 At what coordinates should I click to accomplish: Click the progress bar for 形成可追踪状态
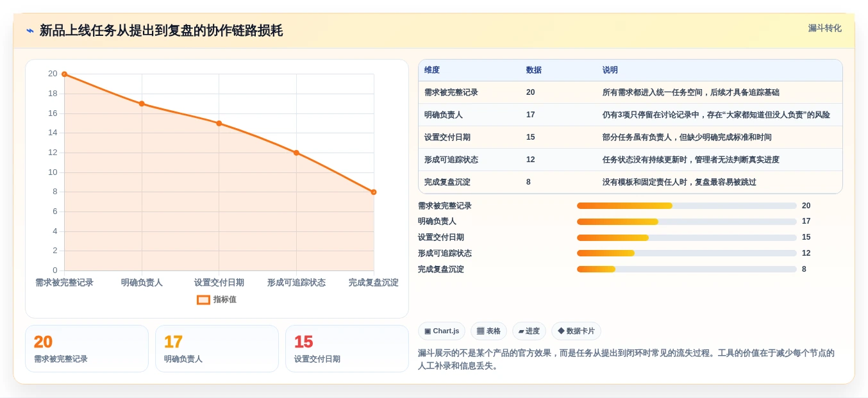[x=687, y=253]
